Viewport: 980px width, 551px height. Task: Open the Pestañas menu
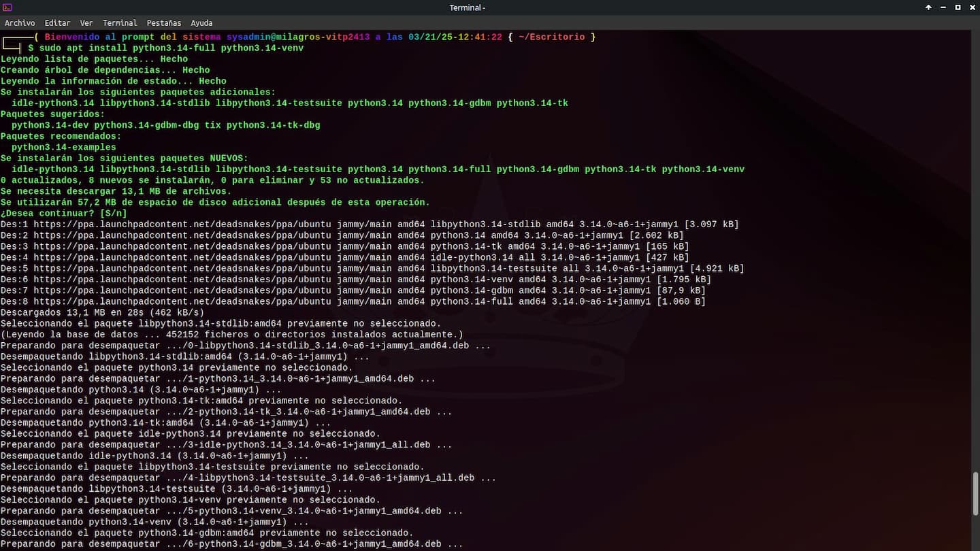(164, 23)
